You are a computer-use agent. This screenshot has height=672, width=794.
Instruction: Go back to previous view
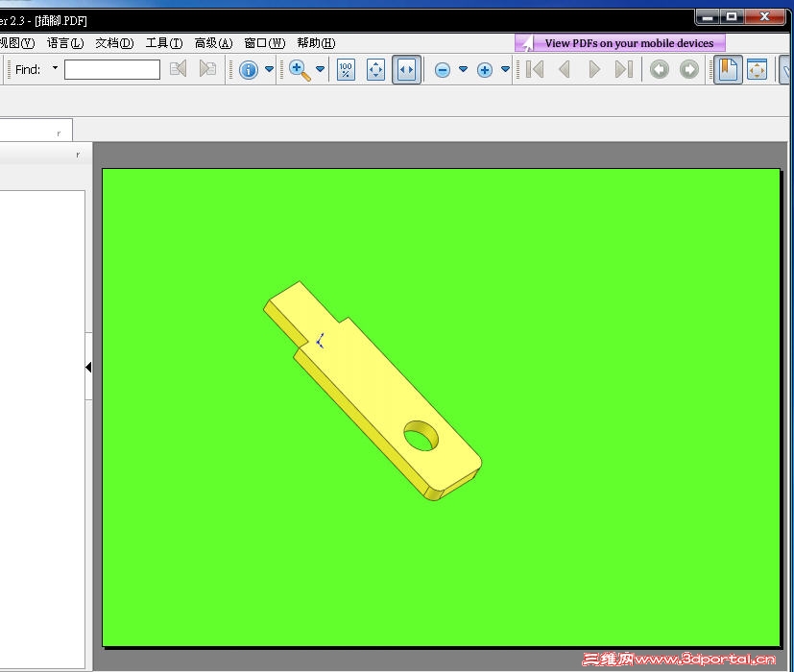pos(660,69)
